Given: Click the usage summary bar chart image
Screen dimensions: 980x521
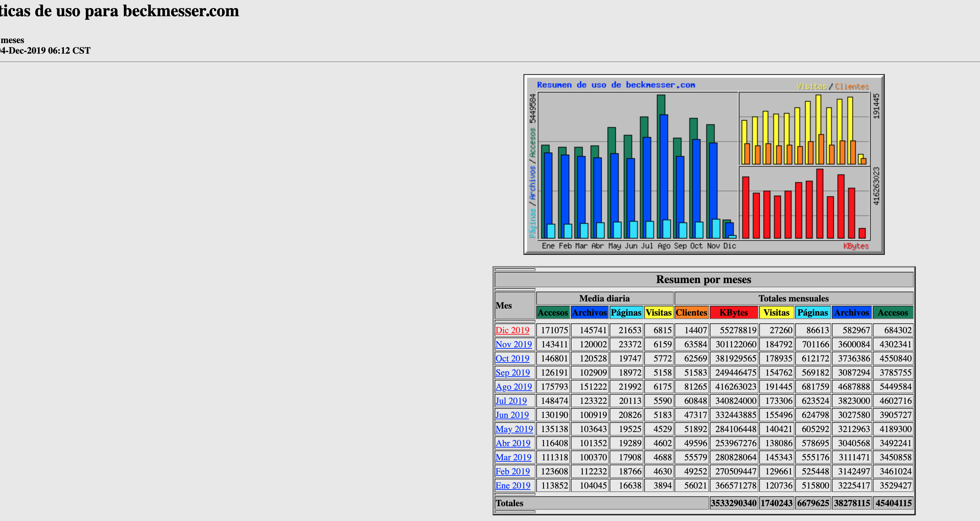Looking at the screenshot, I should click(703, 164).
